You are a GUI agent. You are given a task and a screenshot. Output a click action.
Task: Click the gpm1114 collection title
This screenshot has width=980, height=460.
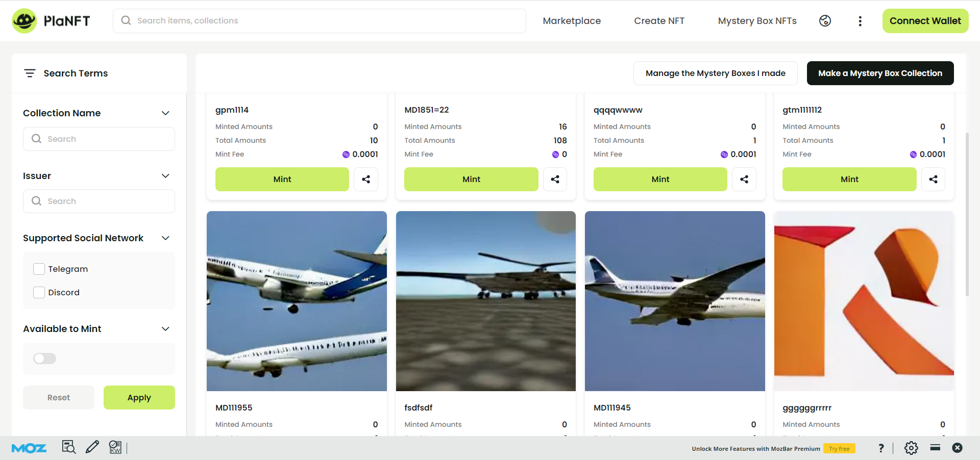pos(232,110)
